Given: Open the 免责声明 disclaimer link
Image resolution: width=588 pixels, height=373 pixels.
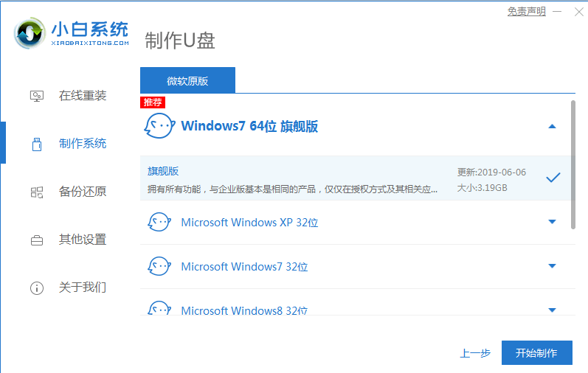Looking at the screenshot, I should tap(526, 11).
